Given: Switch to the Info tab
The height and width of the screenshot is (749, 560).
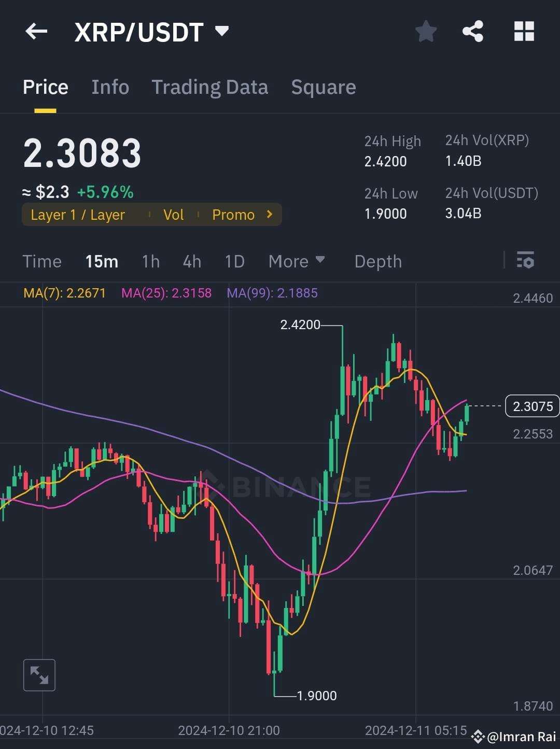Looking at the screenshot, I should (x=110, y=87).
